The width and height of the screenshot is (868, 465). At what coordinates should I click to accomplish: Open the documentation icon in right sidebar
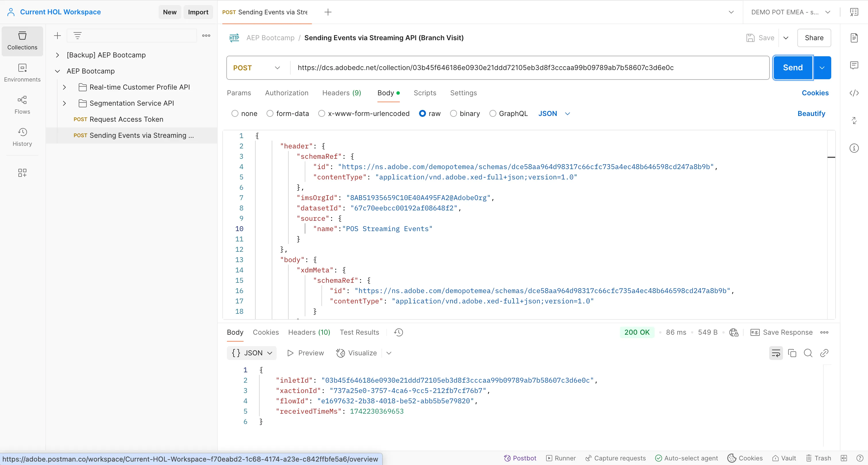pos(854,38)
